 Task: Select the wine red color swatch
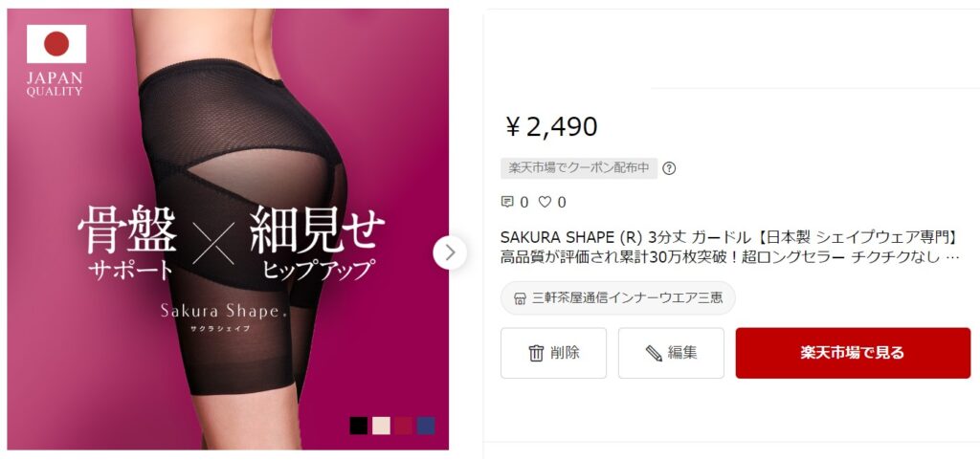tap(404, 426)
